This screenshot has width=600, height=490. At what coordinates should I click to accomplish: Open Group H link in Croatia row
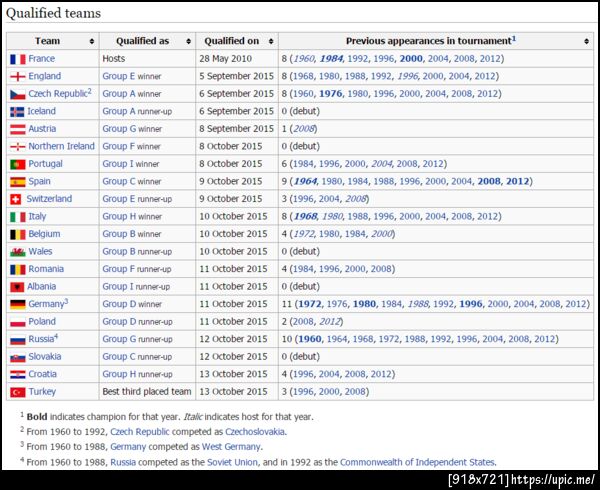point(119,374)
